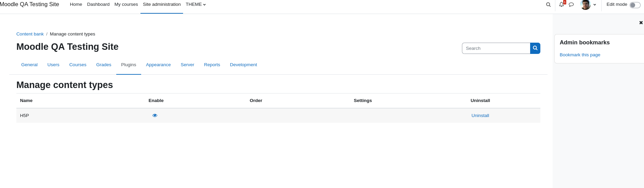This screenshot has height=188, width=644.
Task: Click the Uninstall link for H5P
Action: click(480, 115)
